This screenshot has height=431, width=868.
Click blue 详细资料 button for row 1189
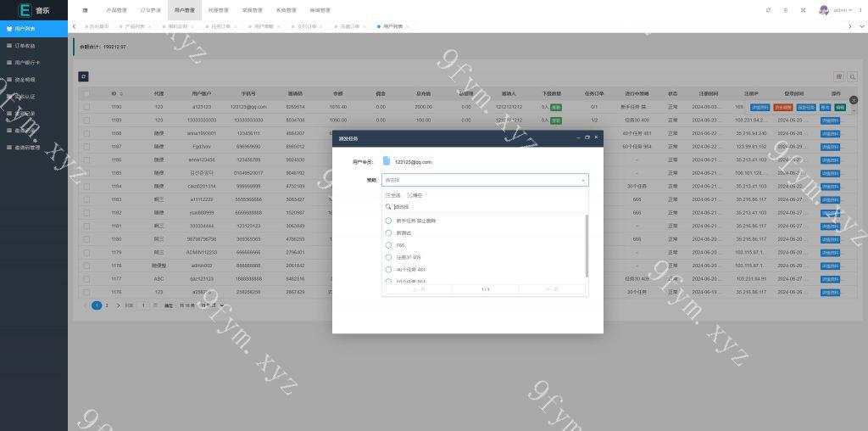coord(830,120)
